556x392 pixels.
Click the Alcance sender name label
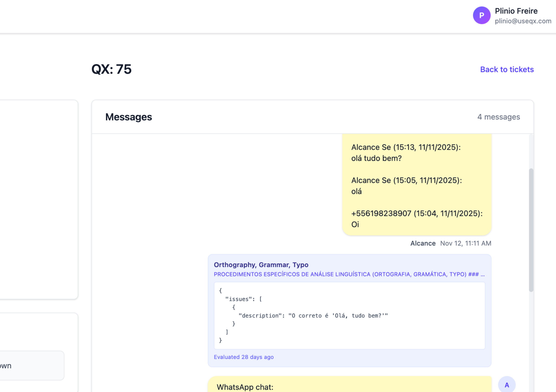tap(423, 243)
